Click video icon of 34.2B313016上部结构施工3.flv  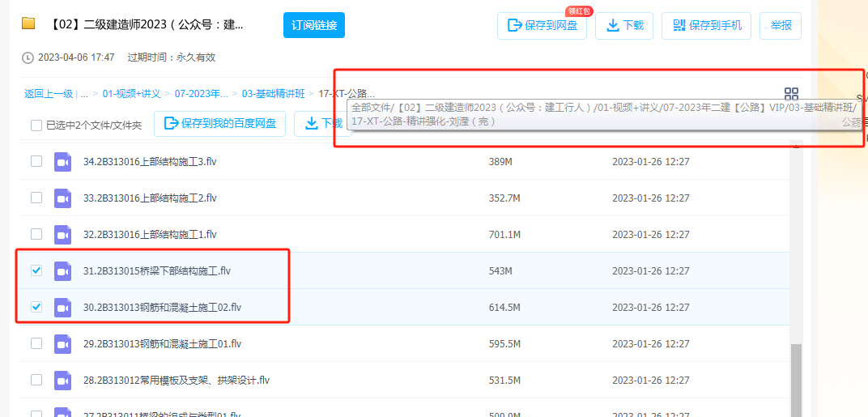pos(62,162)
